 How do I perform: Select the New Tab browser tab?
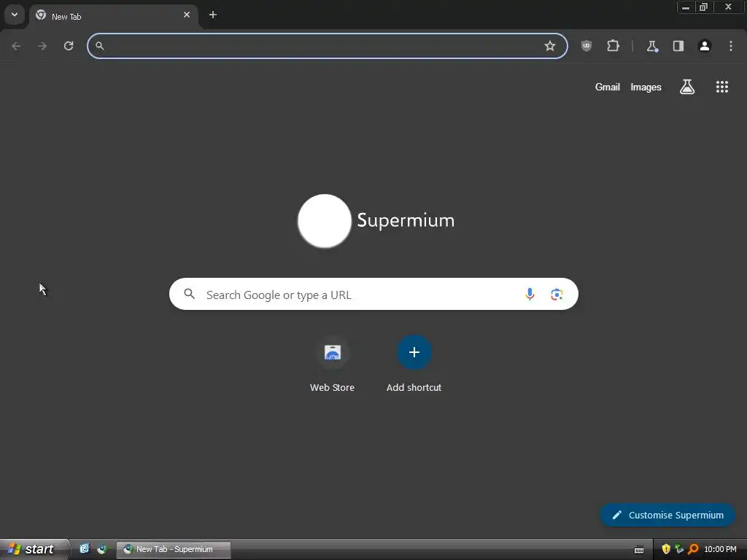point(114,16)
